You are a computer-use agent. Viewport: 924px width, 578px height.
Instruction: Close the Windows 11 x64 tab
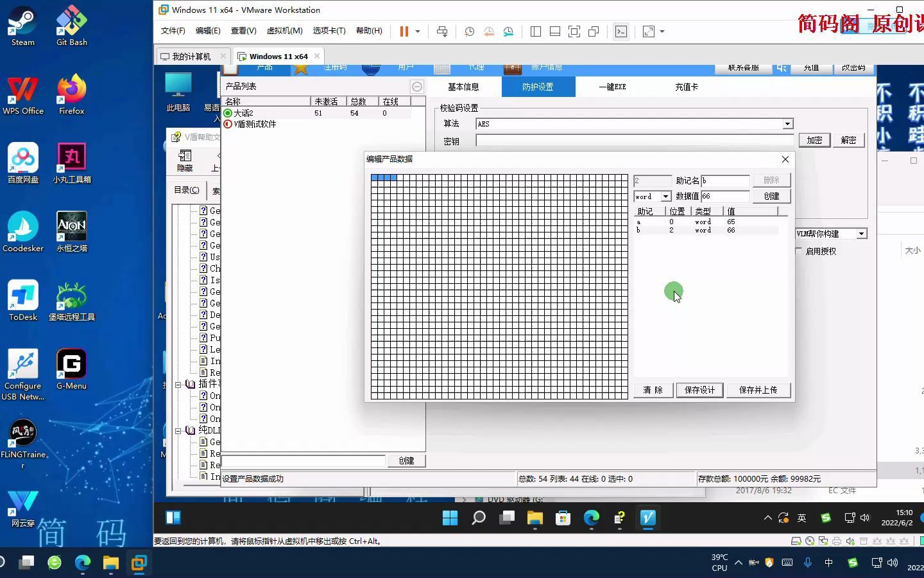(317, 56)
